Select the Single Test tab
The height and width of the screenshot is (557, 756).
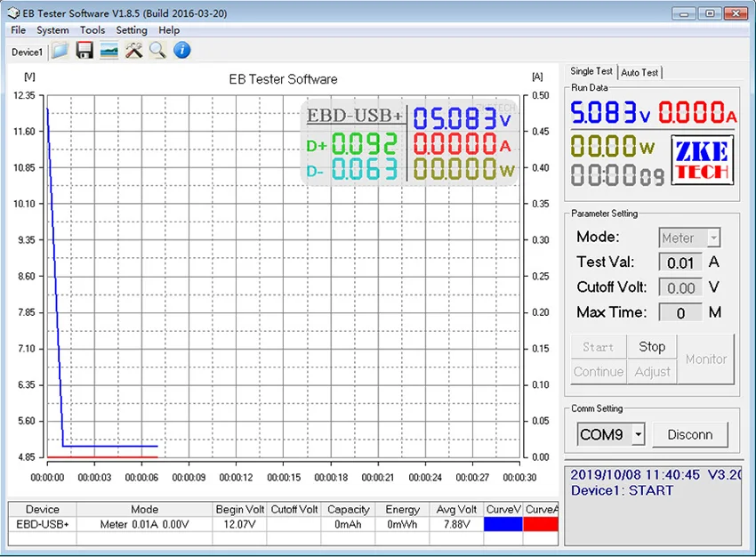tap(591, 71)
